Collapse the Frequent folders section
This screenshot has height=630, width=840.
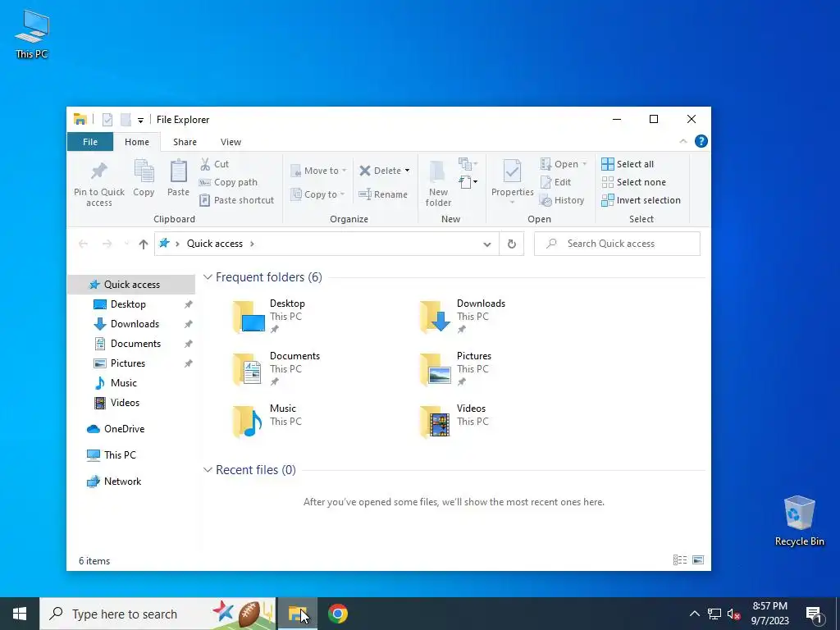(208, 277)
